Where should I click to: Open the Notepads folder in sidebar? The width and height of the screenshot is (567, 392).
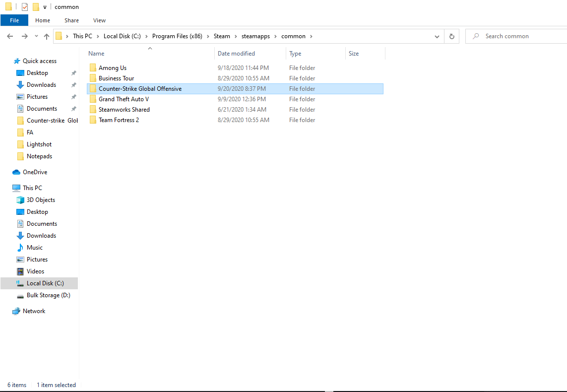(39, 157)
